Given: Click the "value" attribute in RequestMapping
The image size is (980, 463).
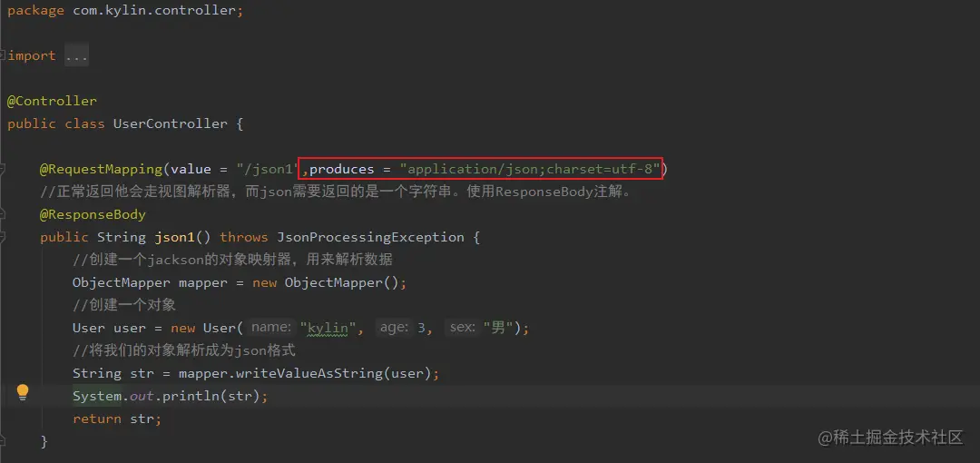Looking at the screenshot, I should (191, 170).
